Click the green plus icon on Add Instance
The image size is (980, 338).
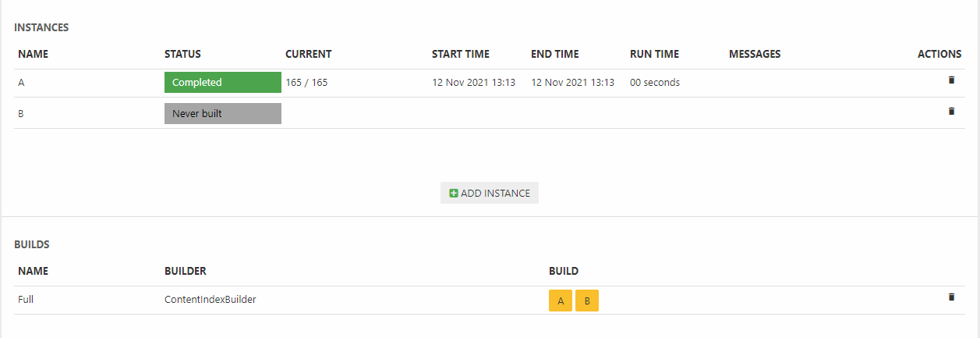click(454, 193)
